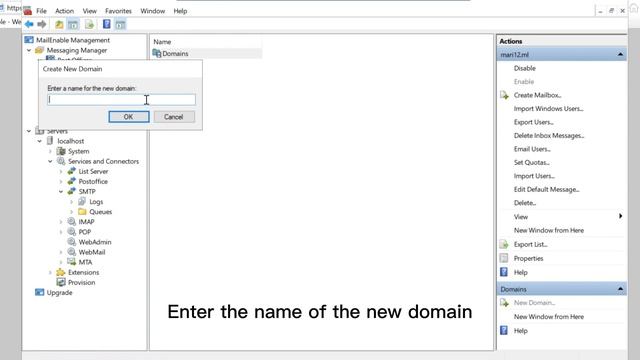Viewport: 640px width, 360px height.
Task: Click Set Quotas action
Action: pos(531,162)
